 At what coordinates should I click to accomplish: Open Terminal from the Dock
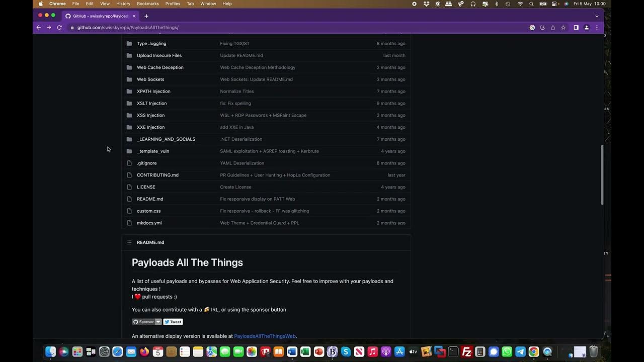click(453, 352)
